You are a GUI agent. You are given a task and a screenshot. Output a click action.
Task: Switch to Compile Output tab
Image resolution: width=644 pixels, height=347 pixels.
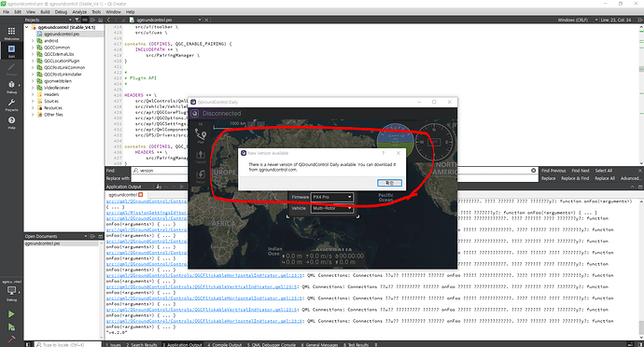pos(225,344)
